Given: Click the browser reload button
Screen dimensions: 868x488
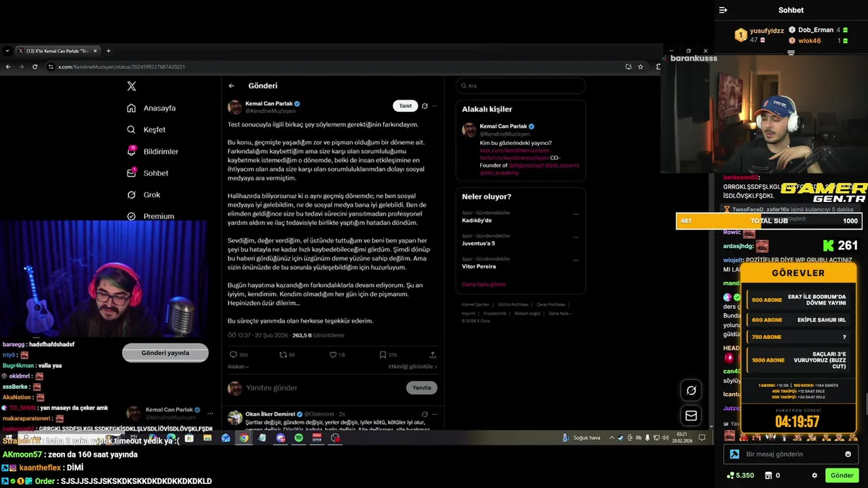Looking at the screenshot, I should pos(35,66).
